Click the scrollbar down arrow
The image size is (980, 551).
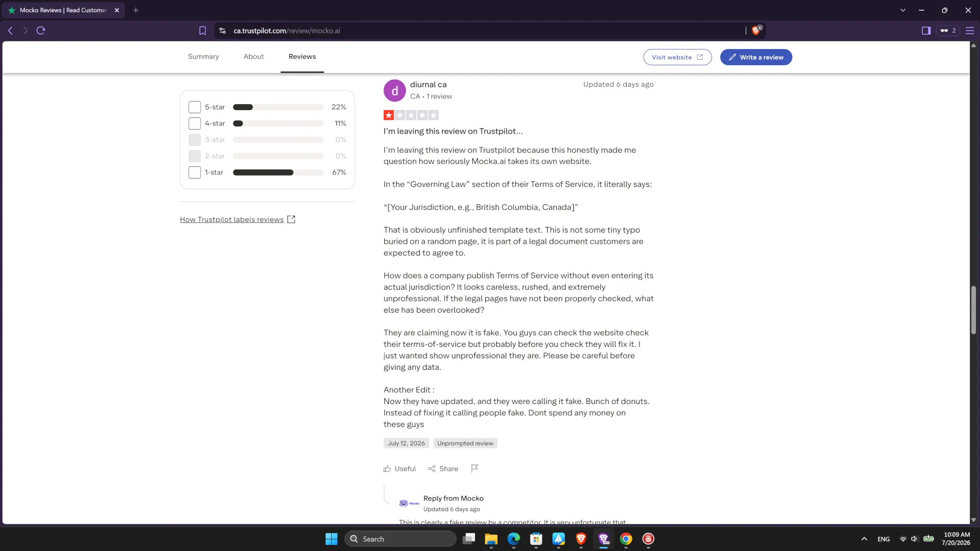[973, 520]
